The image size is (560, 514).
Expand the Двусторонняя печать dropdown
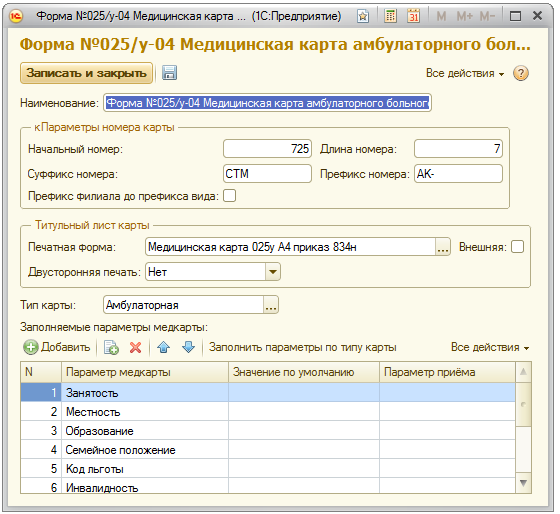pos(273,272)
